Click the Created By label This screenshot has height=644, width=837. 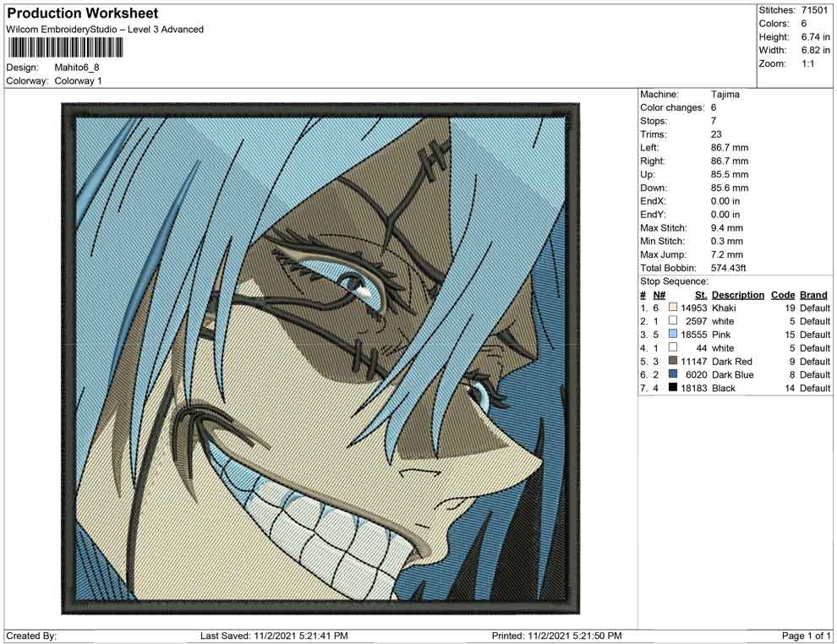pos(31,636)
